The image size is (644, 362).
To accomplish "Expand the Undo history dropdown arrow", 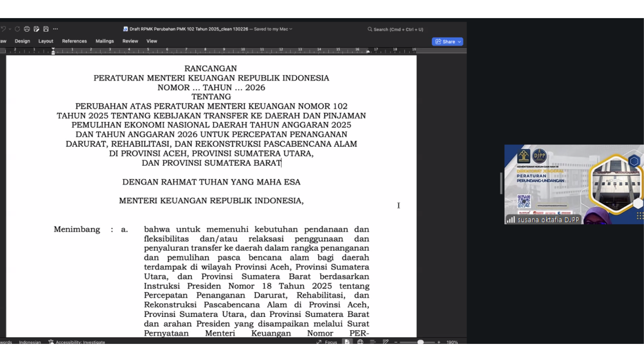I will tap(10, 29).
